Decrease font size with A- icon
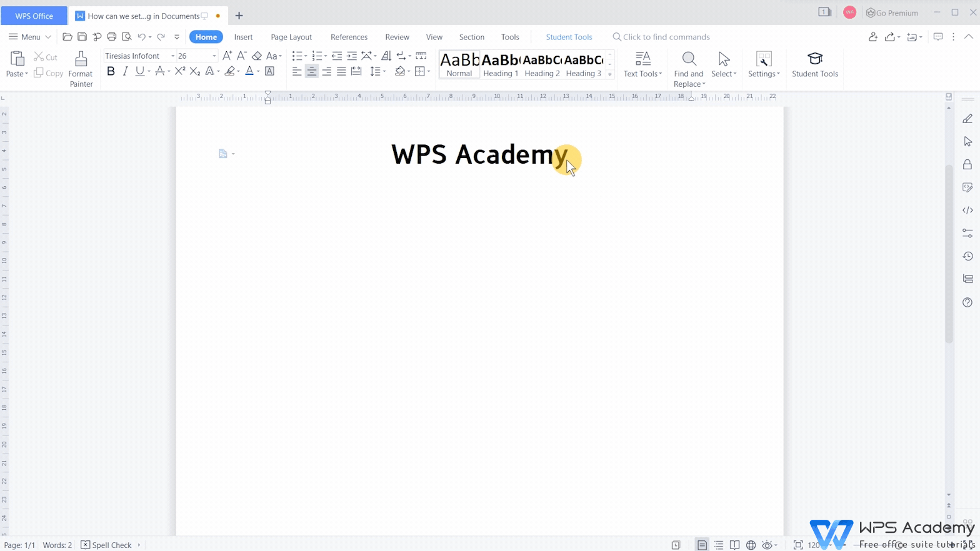This screenshot has height=551, width=980. [x=241, y=56]
